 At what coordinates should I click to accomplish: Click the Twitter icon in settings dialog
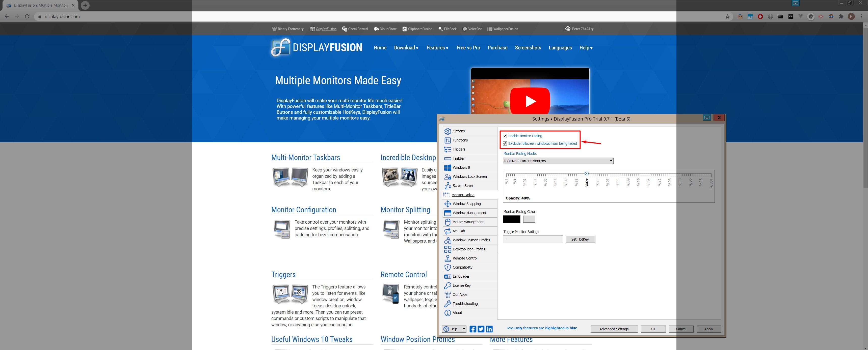point(481,329)
